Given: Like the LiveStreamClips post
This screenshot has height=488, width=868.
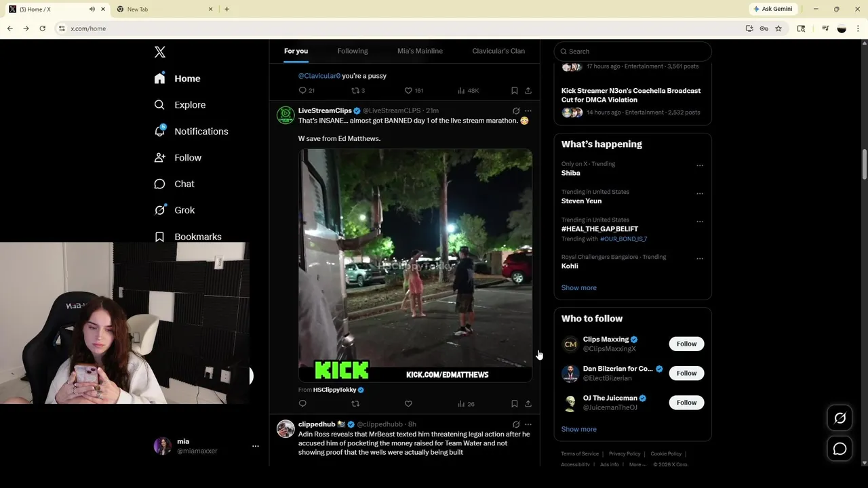Looking at the screenshot, I should [x=408, y=404].
